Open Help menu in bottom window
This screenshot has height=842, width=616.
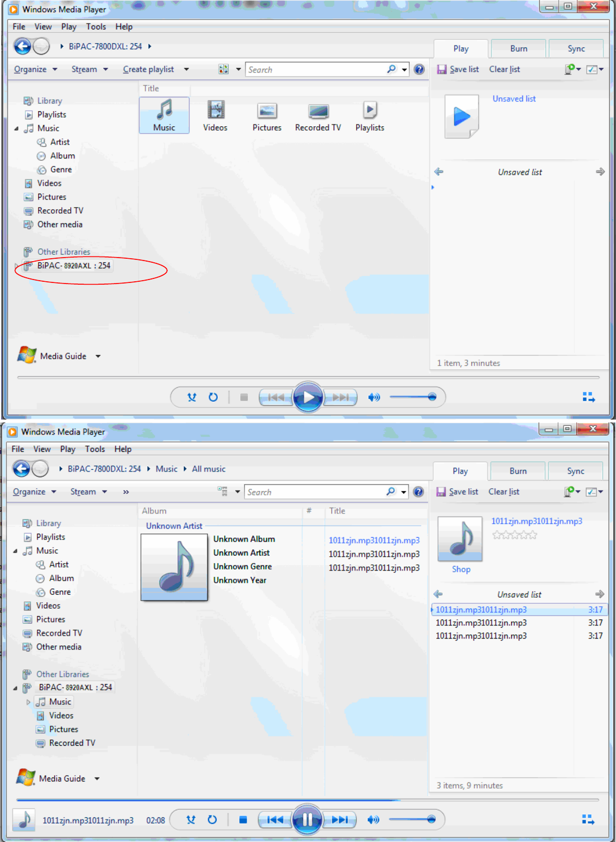(x=123, y=449)
